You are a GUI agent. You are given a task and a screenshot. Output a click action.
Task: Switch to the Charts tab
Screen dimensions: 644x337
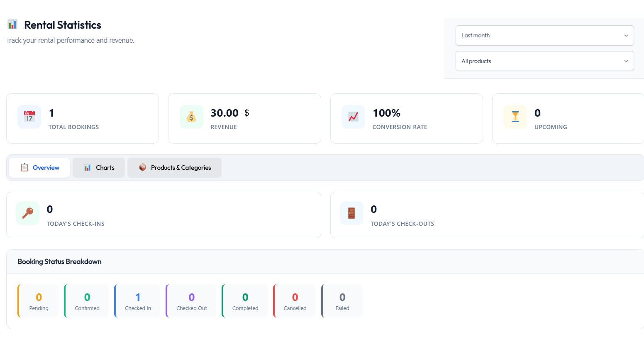point(98,167)
